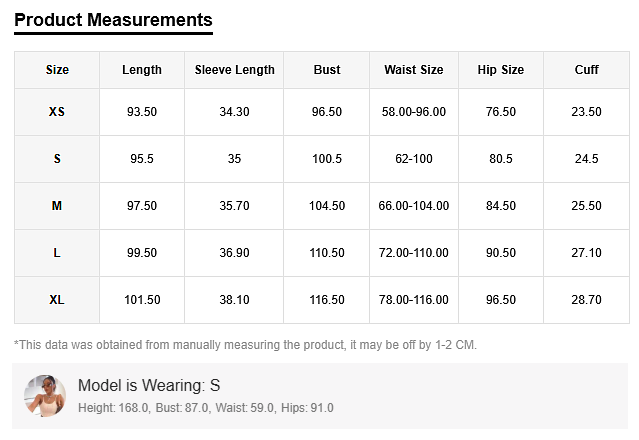
Task: Click the Waist Size column header
Action: point(414,70)
